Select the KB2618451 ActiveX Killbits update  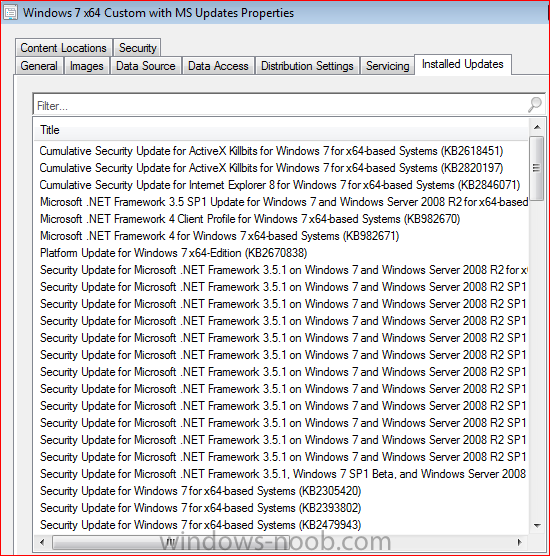271,151
